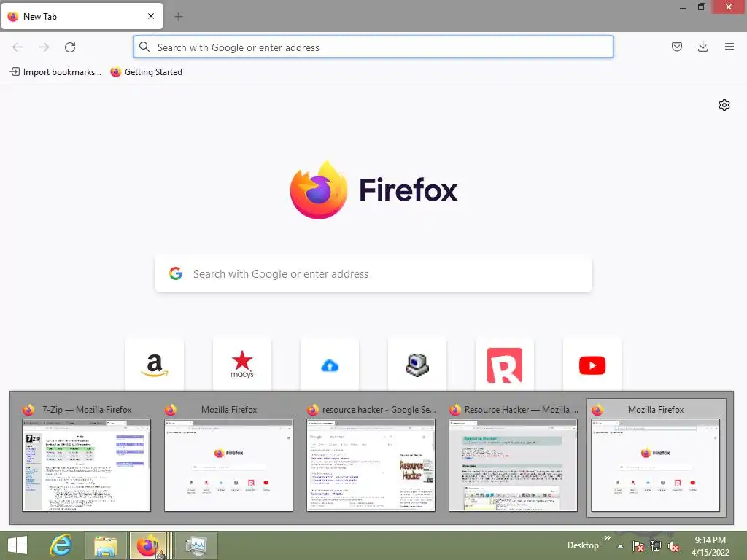Click the taskbar clock showing 9:14 PM
The width and height of the screenshot is (747, 560).
(x=711, y=545)
